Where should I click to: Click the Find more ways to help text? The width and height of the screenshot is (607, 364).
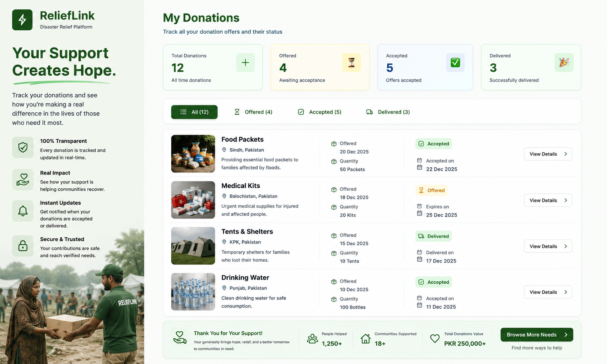(537, 348)
